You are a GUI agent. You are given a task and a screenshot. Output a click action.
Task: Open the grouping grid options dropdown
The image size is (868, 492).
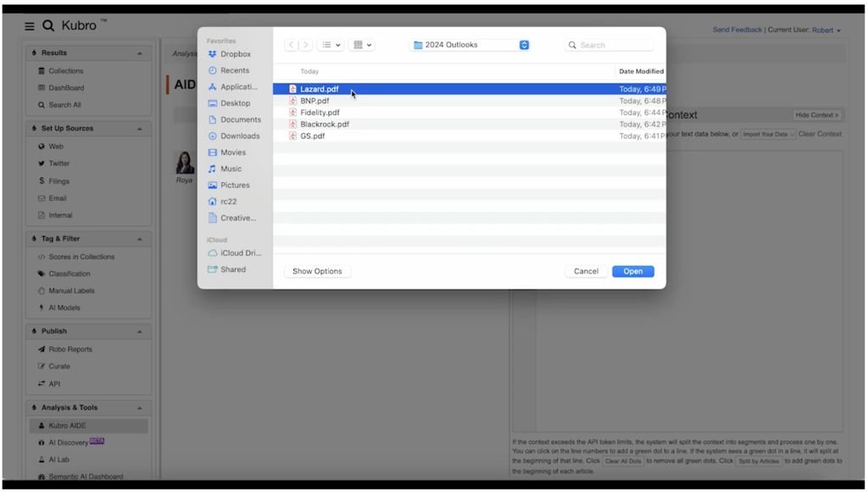[x=362, y=45]
